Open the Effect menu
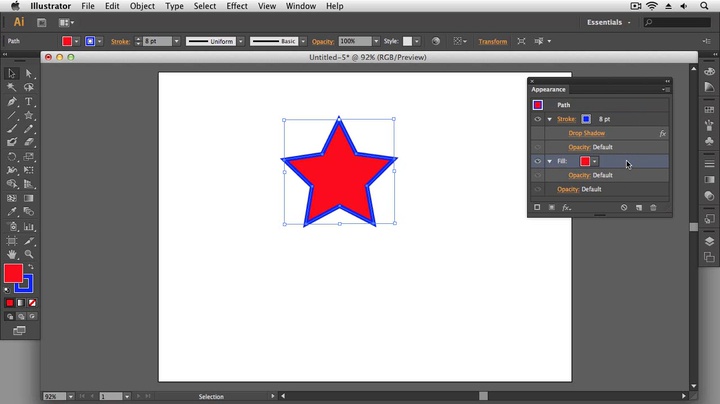This screenshot has height=404, width=720. click(x=237, y=6)
